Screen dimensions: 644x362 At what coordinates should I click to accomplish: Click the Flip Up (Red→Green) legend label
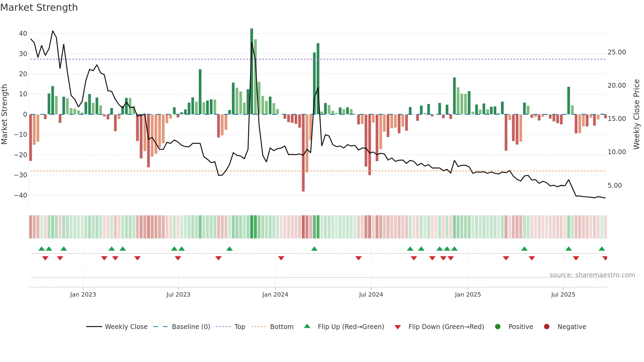click(x=351, y=327)
